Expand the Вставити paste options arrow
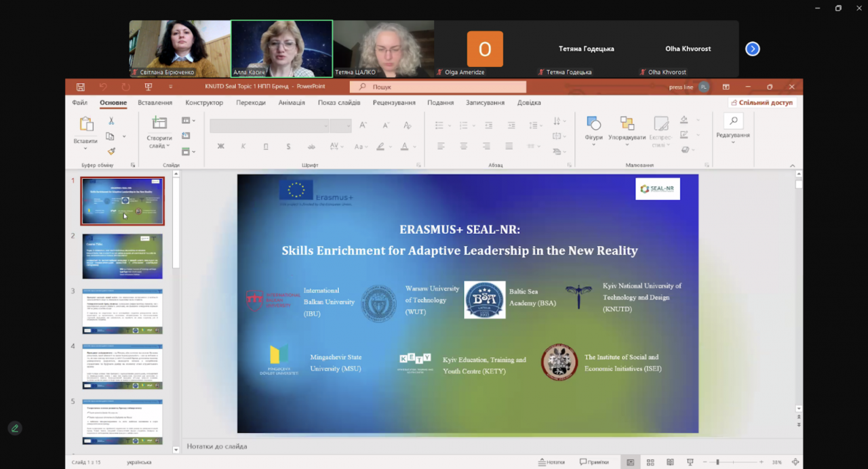The height and width of the screenshot is (469, 868). coord(85,148)
